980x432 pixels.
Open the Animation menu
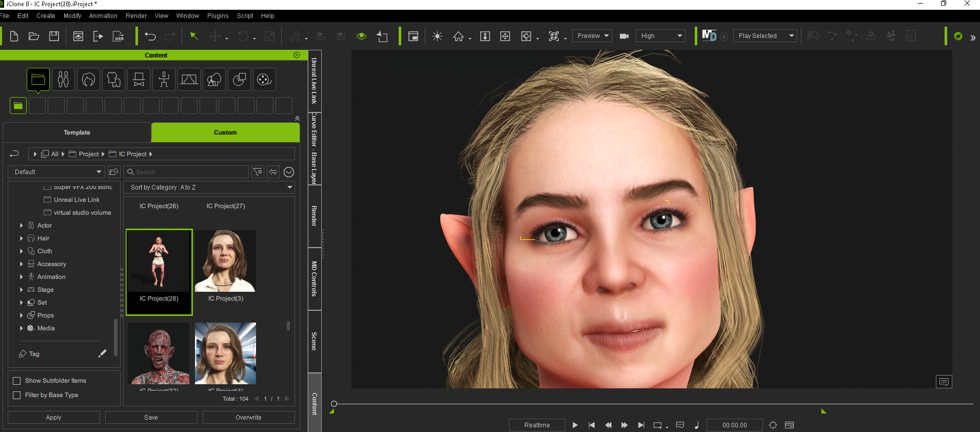(103, 16)
